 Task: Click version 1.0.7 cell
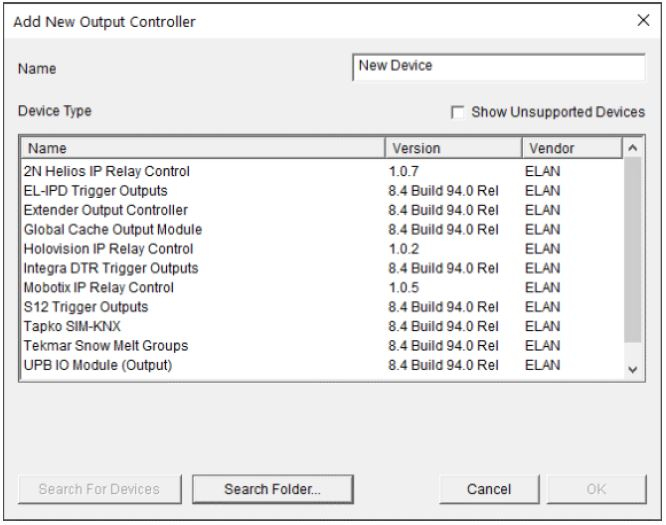click(x=404, y=171)
